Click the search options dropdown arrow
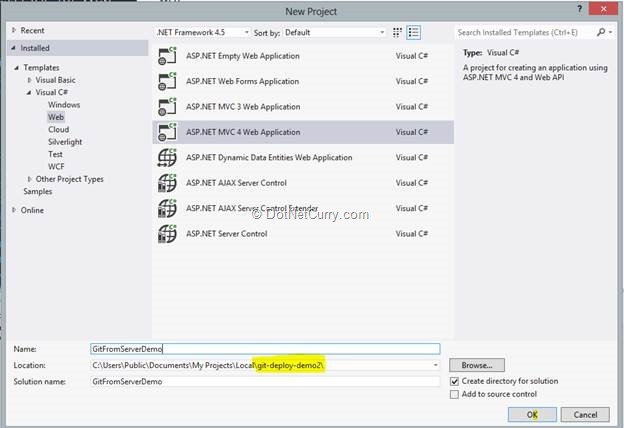The width and height of the screenshot is (624, 428). tap(610, 32)
